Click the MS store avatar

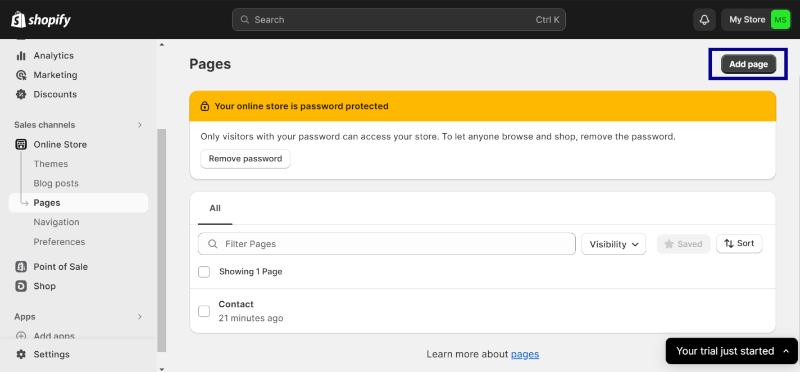click(x=780, y=20)
